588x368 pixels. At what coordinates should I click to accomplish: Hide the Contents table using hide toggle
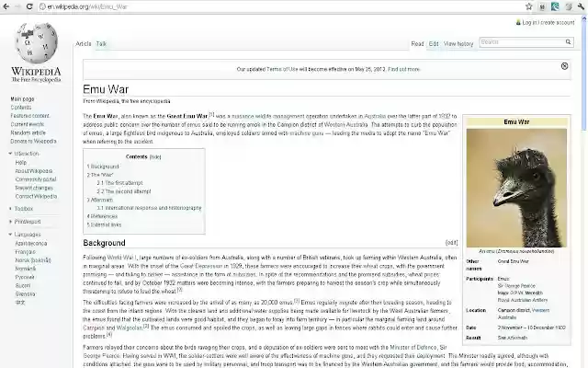click(x=155, y=157)
